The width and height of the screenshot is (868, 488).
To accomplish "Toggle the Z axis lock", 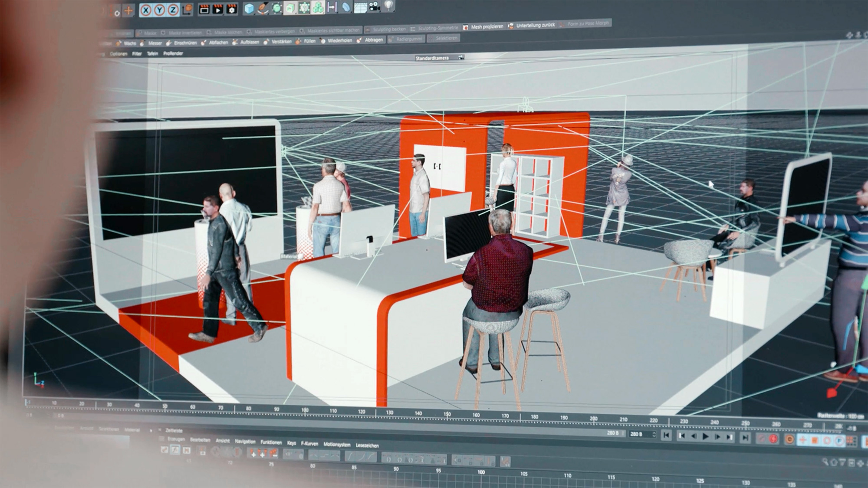I will (x=173, y=10).
